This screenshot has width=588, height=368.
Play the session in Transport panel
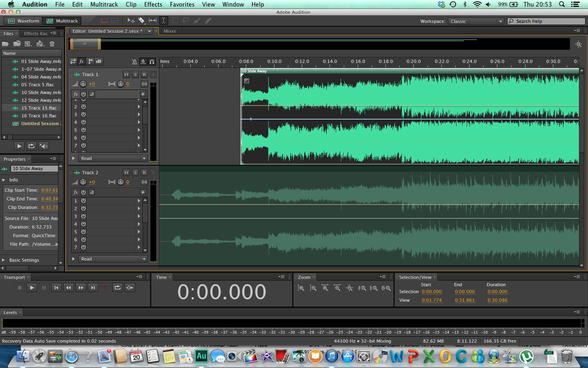pos(32,288)
